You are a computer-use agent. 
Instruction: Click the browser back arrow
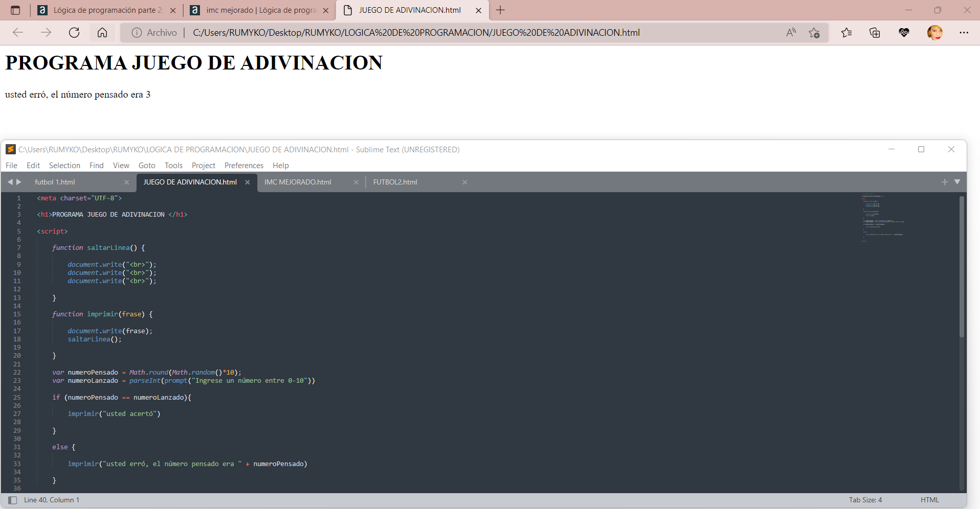point(18,33)
